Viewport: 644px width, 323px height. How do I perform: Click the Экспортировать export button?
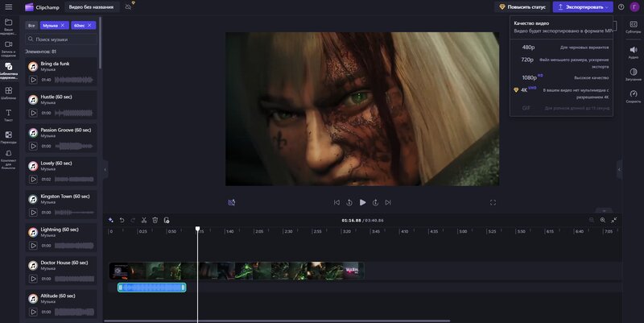[x=582, y=7]
